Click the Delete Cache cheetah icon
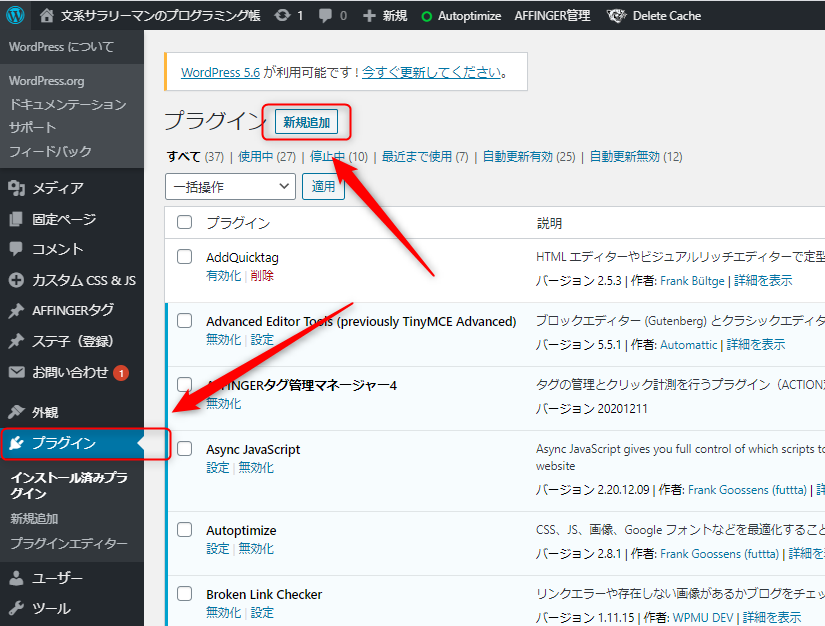The height and width of the screenshot is (626, 825). (616, 16)
